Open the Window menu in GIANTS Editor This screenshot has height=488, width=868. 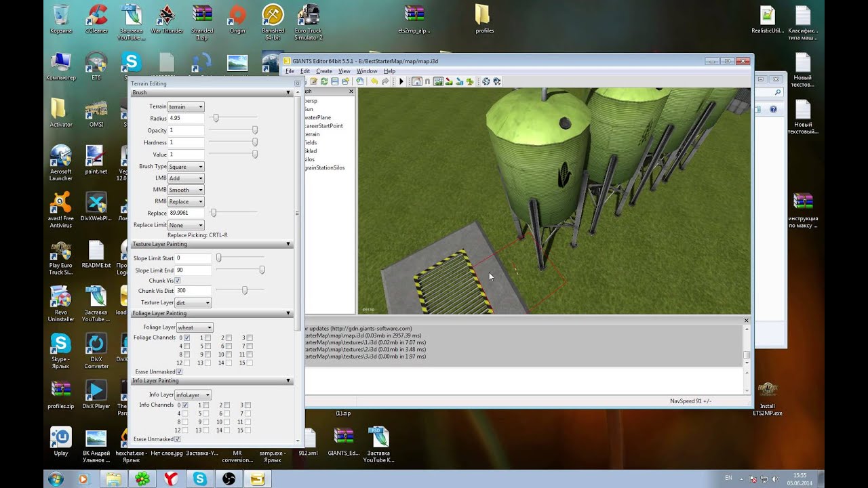pyautogui.click(x=367, y=71)
